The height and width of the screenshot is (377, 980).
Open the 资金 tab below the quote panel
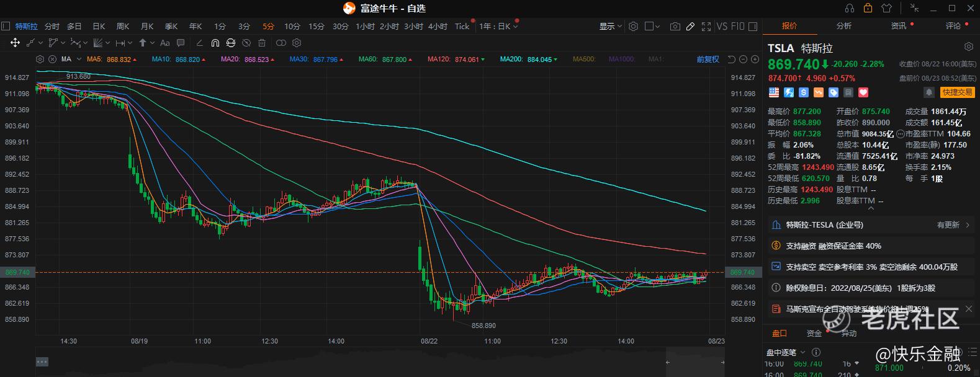(x=814, y=333)
